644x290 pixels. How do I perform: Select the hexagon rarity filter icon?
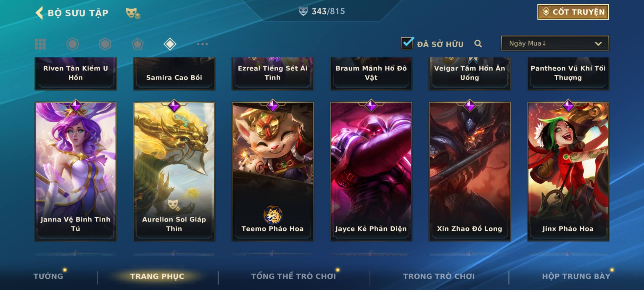(x=105, y=44)
